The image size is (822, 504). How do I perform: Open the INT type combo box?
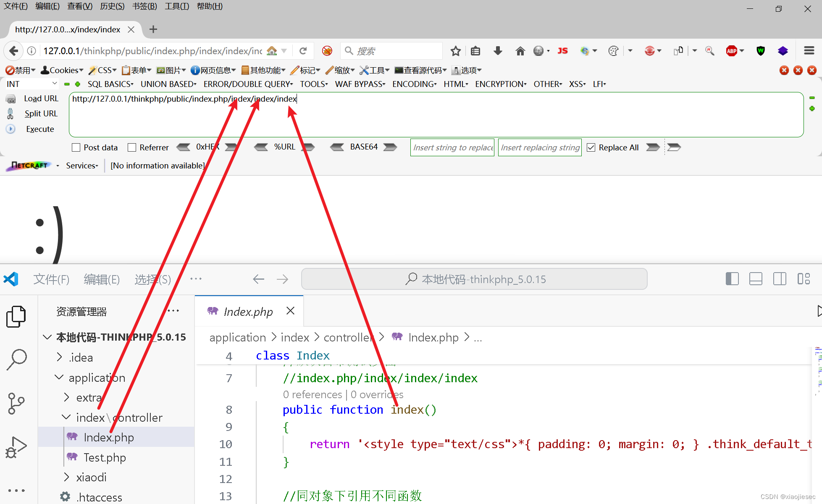click(x=32, y=84)
